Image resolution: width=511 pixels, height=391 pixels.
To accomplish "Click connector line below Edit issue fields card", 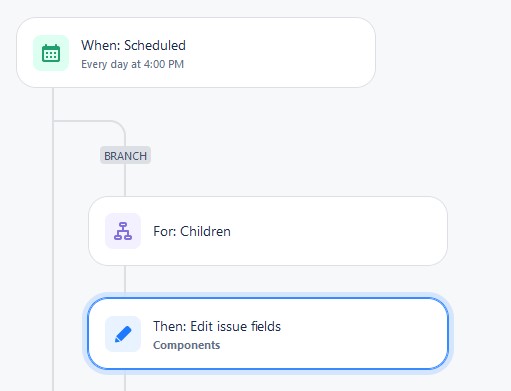I will [x=125, y=382].
